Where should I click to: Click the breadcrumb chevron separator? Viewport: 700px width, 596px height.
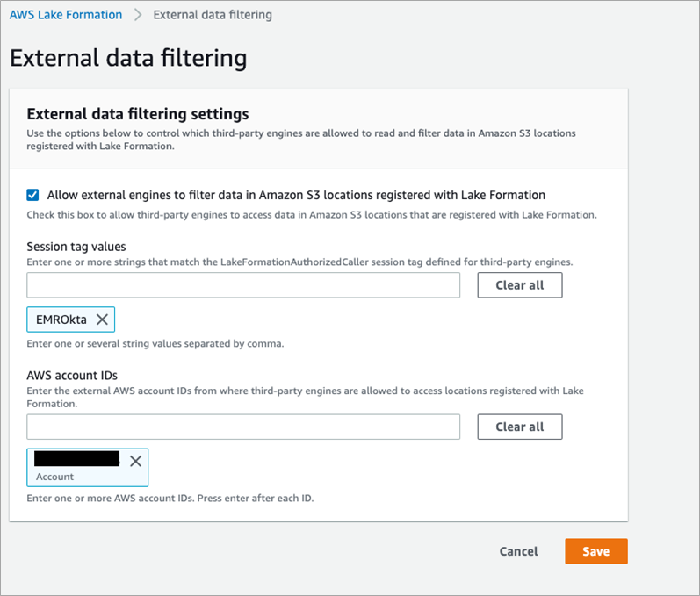coord(138,15)
